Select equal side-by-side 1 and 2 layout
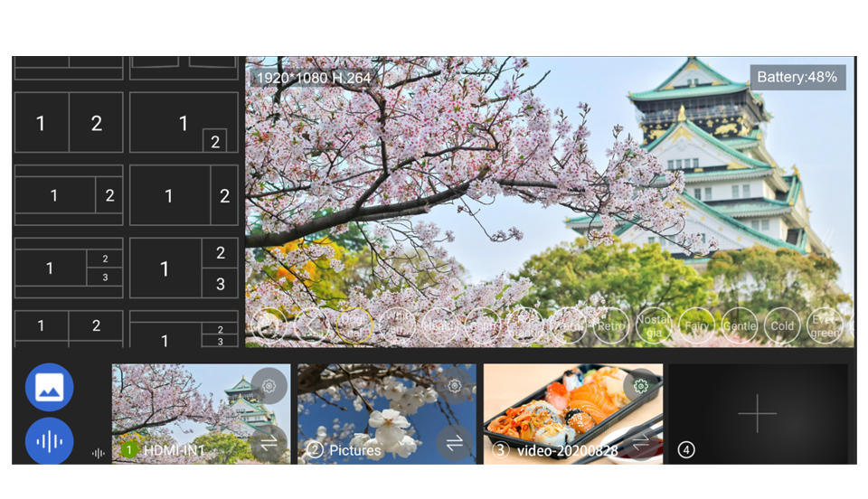Image resolution: width=868 pixels, height=499 pixels. click(x=69, y=123)
